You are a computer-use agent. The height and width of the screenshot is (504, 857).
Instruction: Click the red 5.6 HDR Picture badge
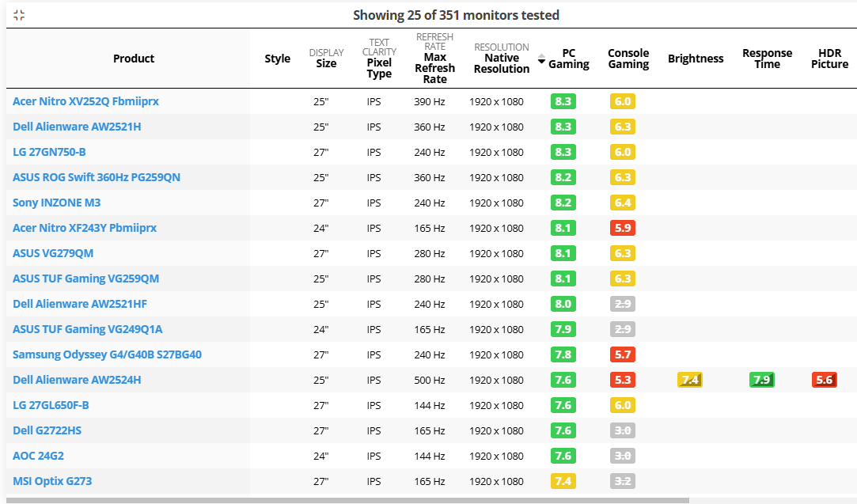tap(825, 380)
